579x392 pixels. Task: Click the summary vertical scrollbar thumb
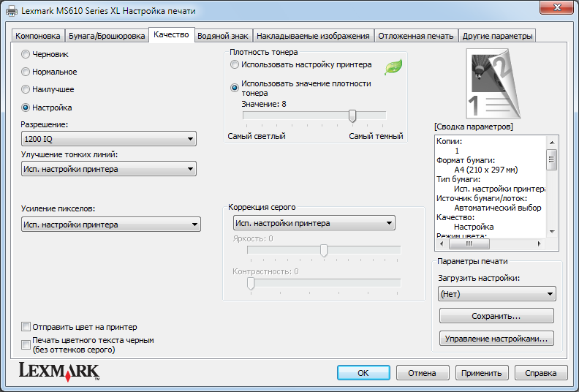click(x=552, y=159)
